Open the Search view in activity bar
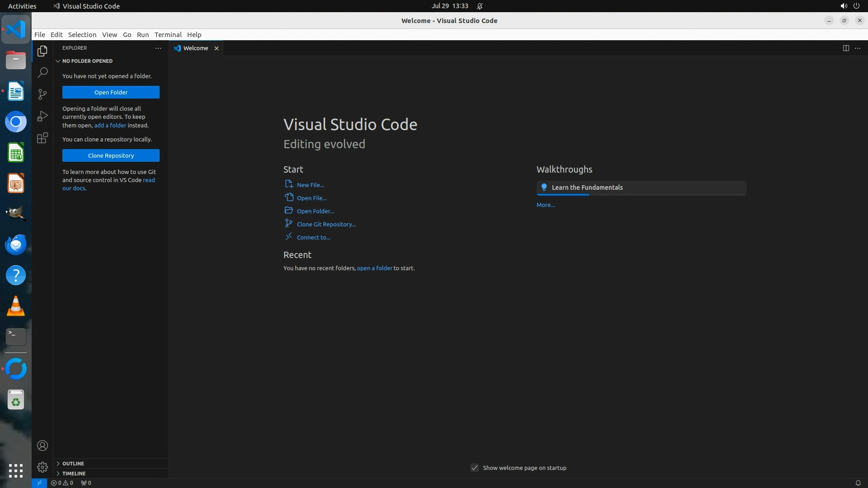This screenshot has height=488, width=868. pos(42,72)
